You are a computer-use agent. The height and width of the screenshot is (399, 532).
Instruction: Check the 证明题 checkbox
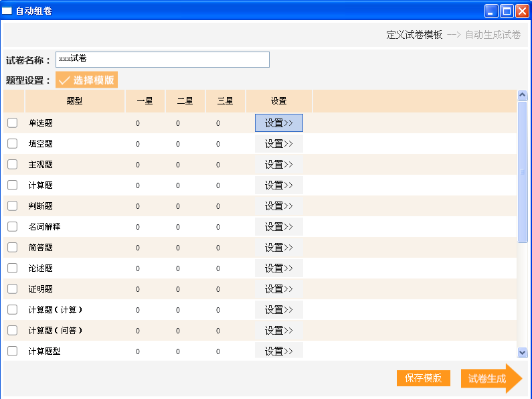(x=13, y=289)
